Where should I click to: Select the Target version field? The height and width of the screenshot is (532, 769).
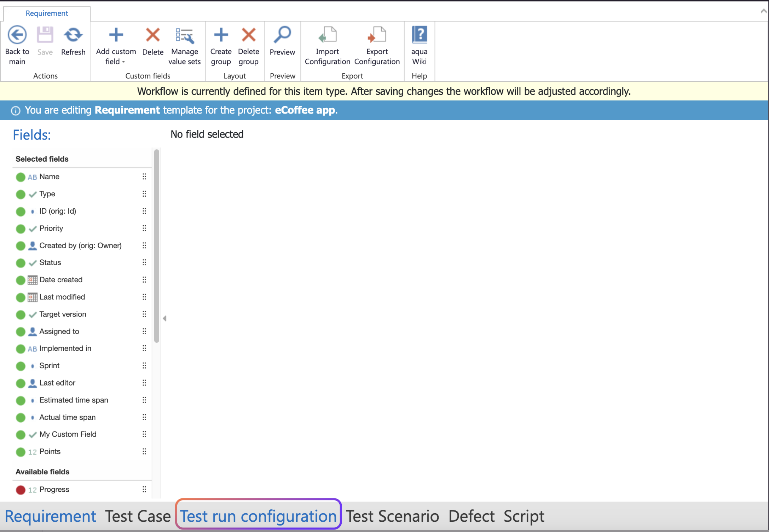[63, 314]
